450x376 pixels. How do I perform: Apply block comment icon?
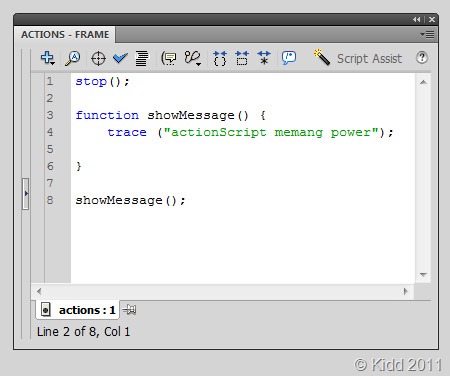(x=289, y=58)
